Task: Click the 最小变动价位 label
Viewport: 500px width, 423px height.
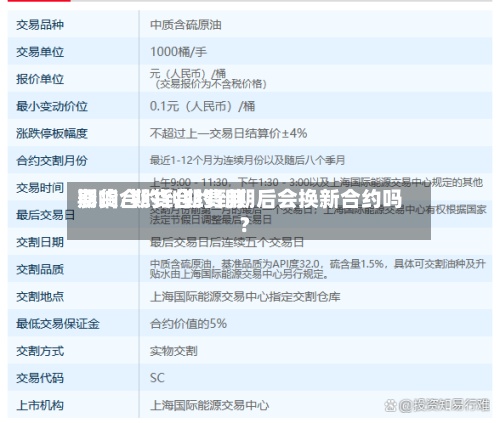Action: point(52,106)
